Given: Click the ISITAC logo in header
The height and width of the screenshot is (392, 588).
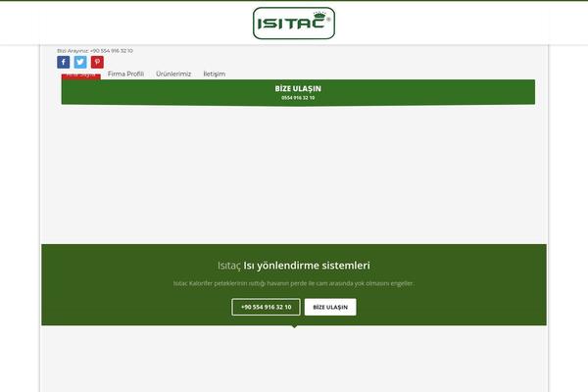Looking at the screenshot, I should 294,24.
